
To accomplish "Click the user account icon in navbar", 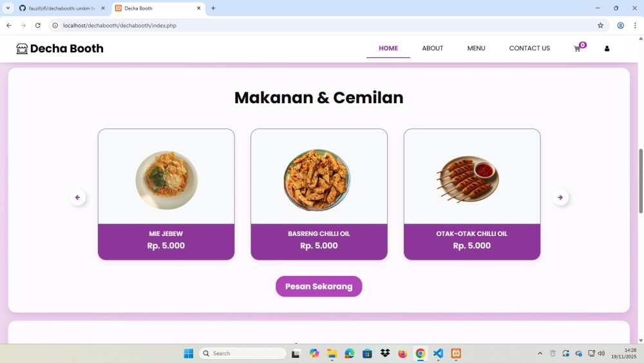I will pos(607,48).
